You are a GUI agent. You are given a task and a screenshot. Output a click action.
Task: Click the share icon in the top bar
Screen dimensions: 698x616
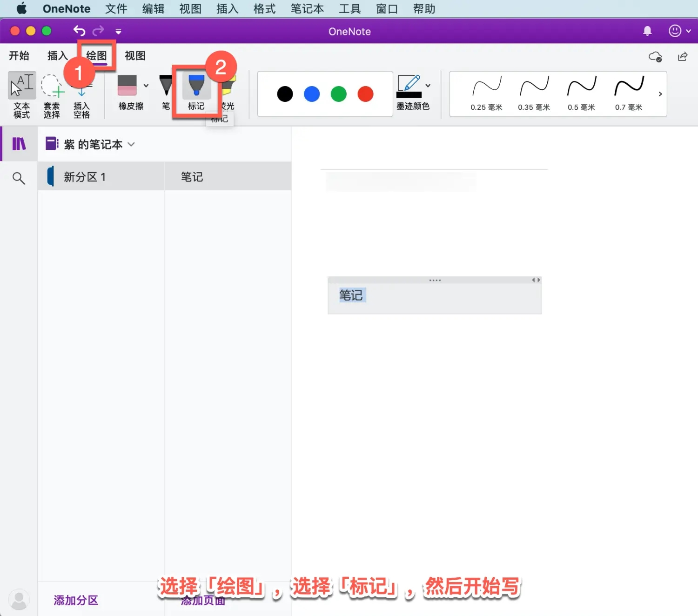click(682, 56)
